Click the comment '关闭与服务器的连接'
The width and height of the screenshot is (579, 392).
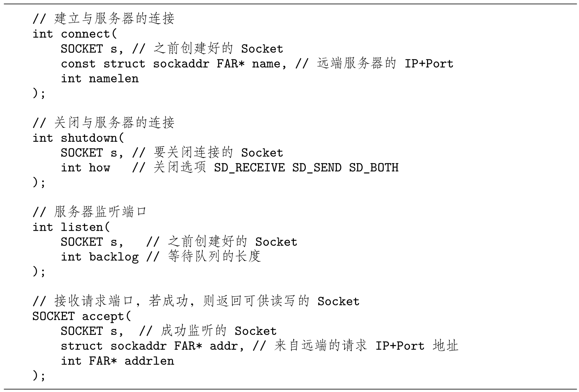point(114,123)
